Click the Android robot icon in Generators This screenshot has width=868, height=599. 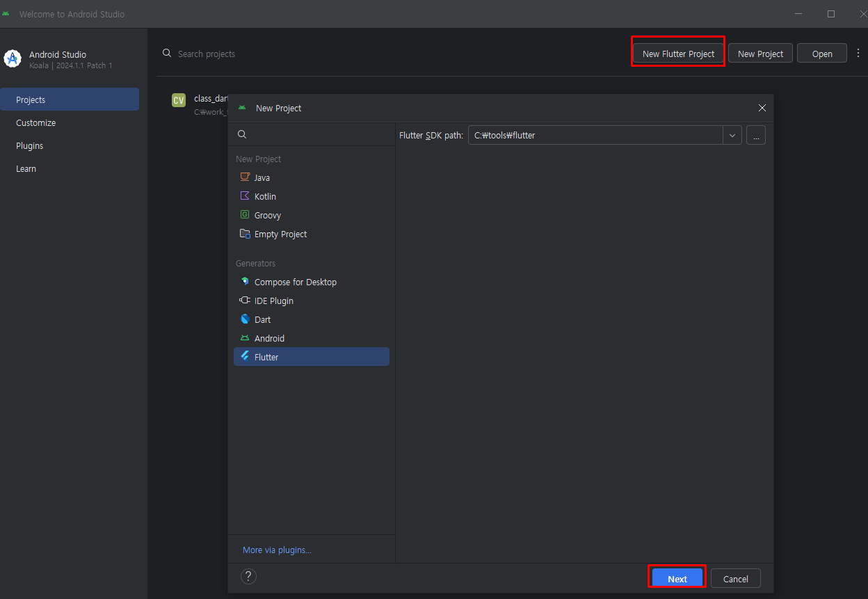tap(245, 338)
